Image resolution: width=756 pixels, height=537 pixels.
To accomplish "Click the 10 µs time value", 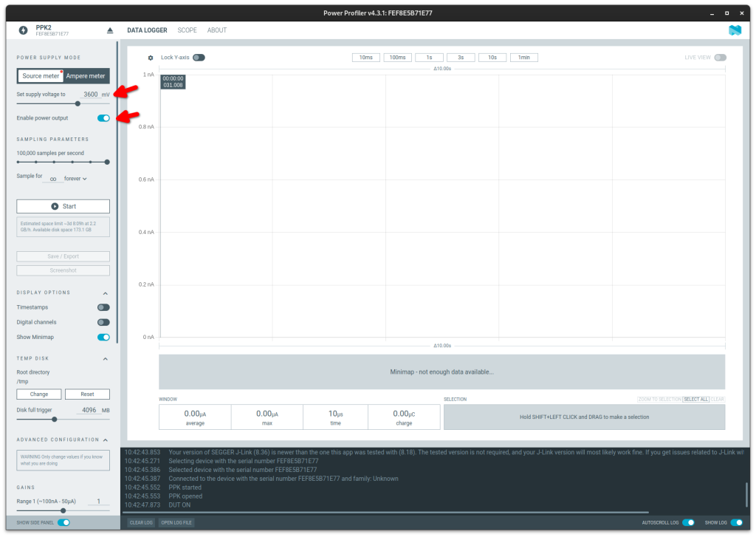I will coord(336,414).
